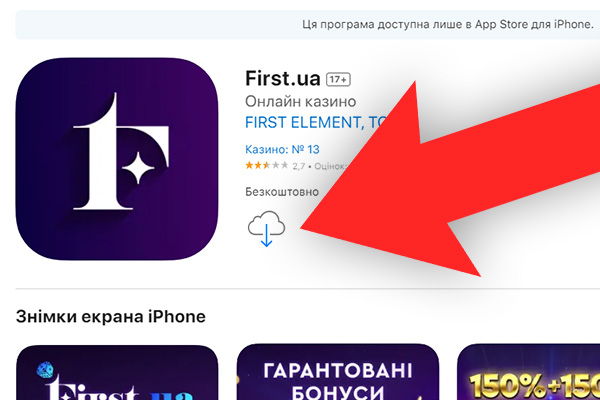The height and width of the screenshot is (400, 600).
Task: Click the 17+ age rating badge
Action: [338, 80]
